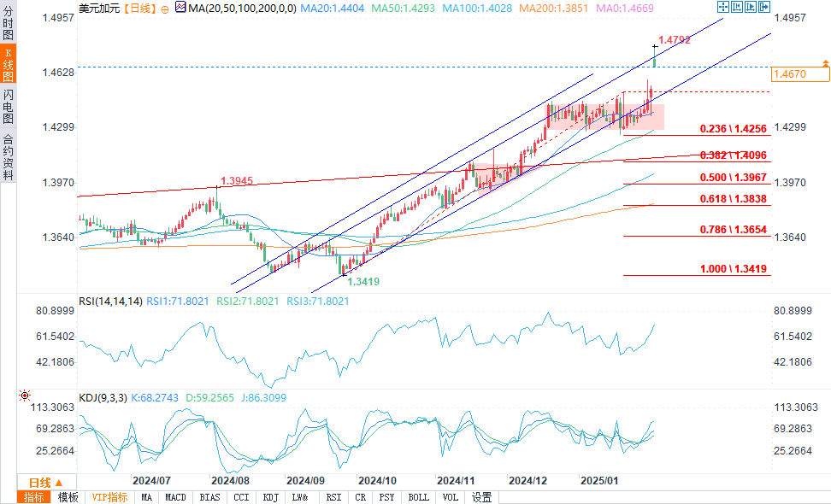Click the MA100:1.4028 value
831x504 pixels.
[x=477, y=9]
